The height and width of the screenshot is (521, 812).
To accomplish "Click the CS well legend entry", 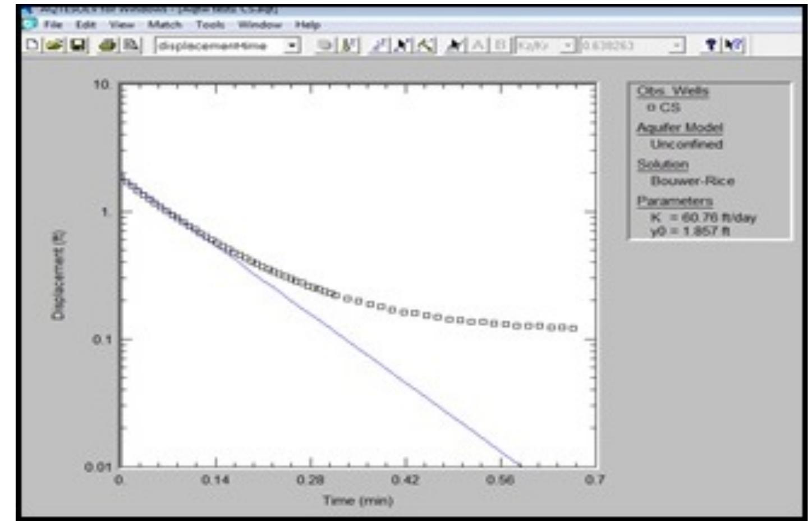I will pyautogui.click(x=664, y=107).
